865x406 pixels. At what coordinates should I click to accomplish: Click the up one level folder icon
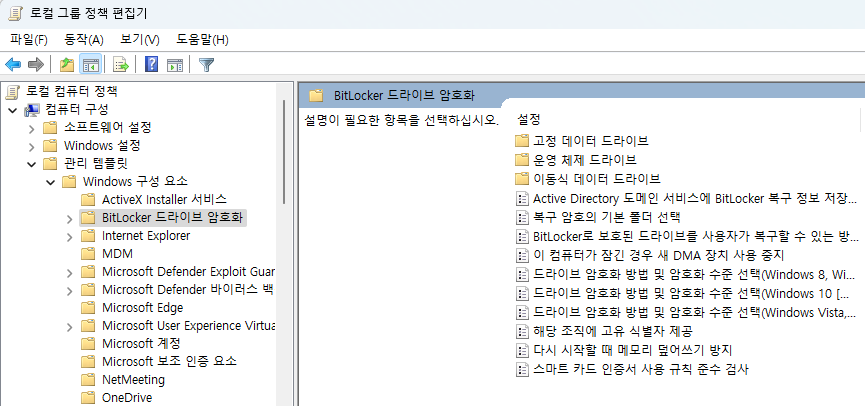coord(67,65)
